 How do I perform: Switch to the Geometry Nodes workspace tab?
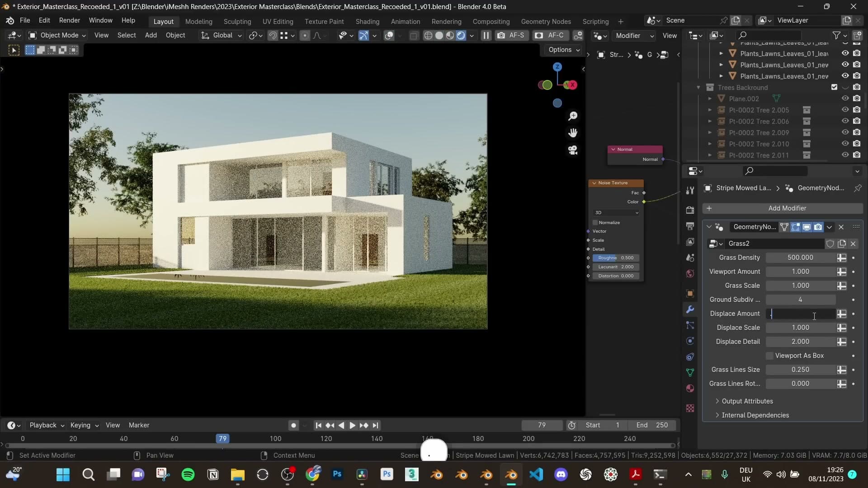(x=546, y=22)
